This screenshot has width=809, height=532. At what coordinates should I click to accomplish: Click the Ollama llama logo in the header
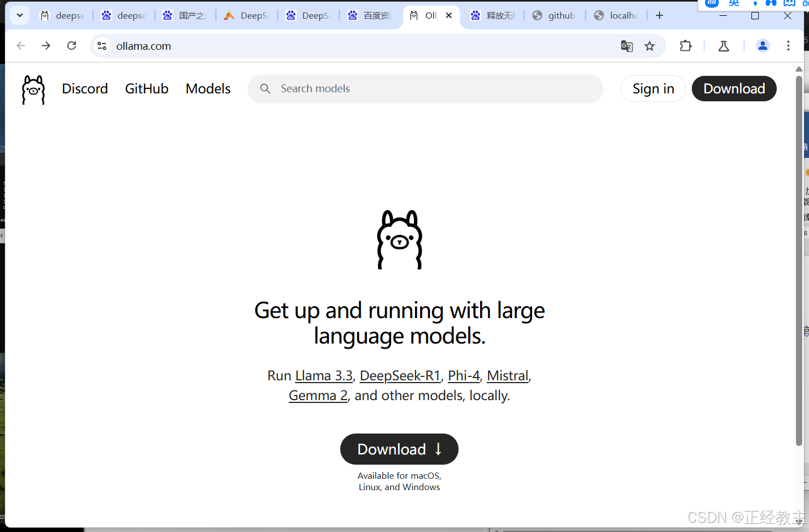click(x=33, y=89)
